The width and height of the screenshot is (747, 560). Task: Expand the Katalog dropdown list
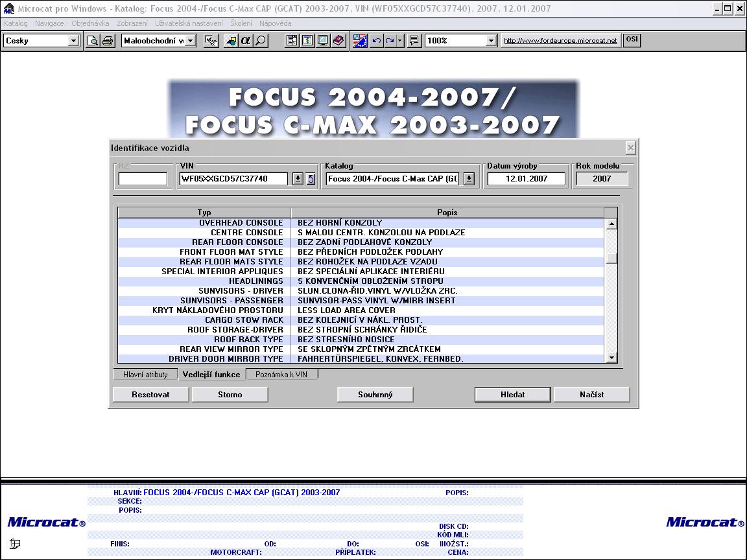click(x=469, y=179)
